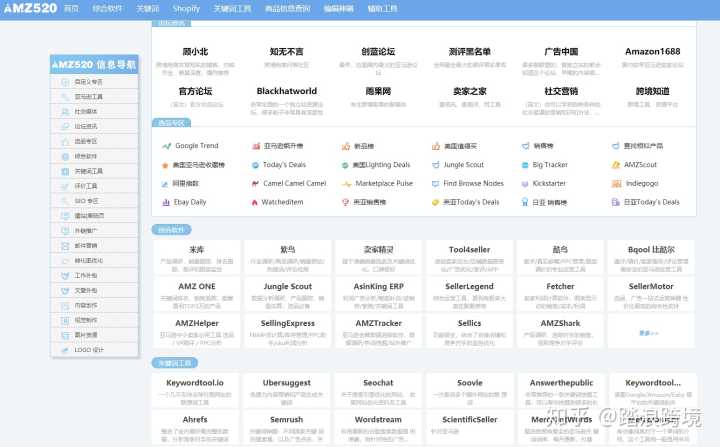The image size is (720, 447).
Task: Click the icon beside 工作外包 in sidebar
Action: pyautogui.click(x=65, y=276)
